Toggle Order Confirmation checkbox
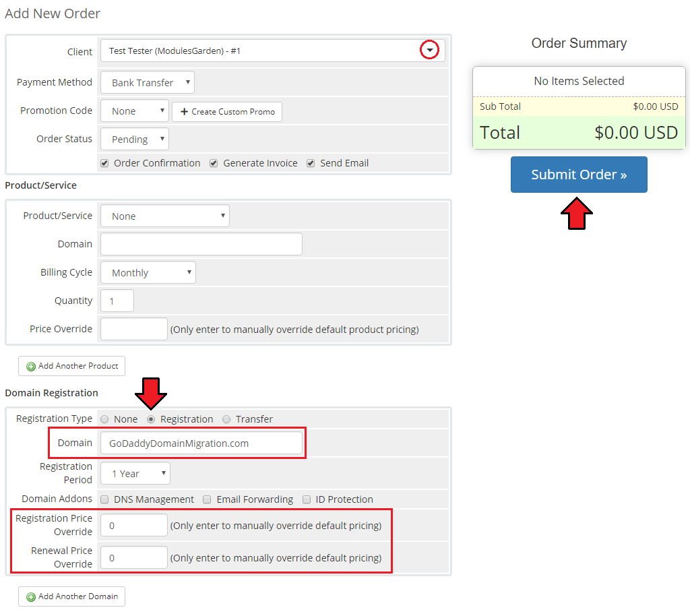 click(x=104, y=163)
